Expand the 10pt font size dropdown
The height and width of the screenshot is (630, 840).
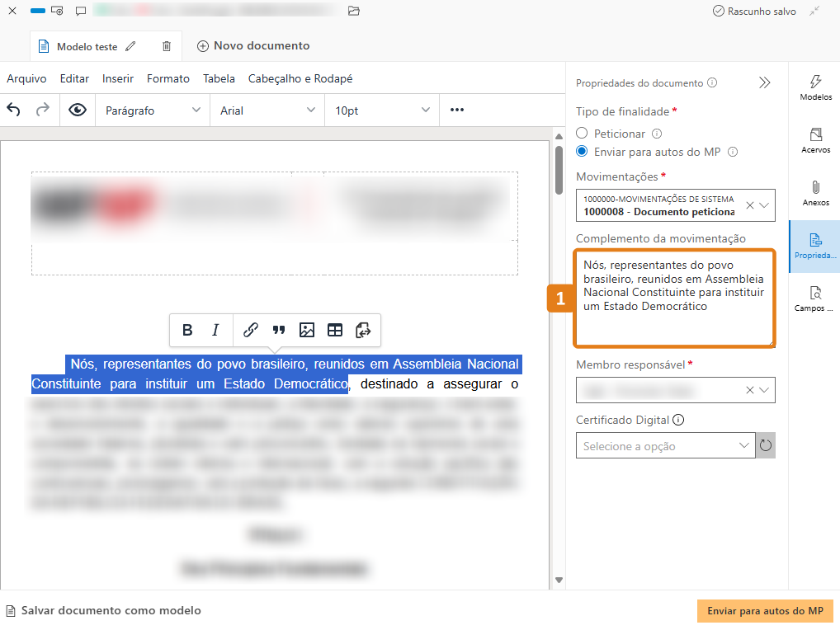382,110
